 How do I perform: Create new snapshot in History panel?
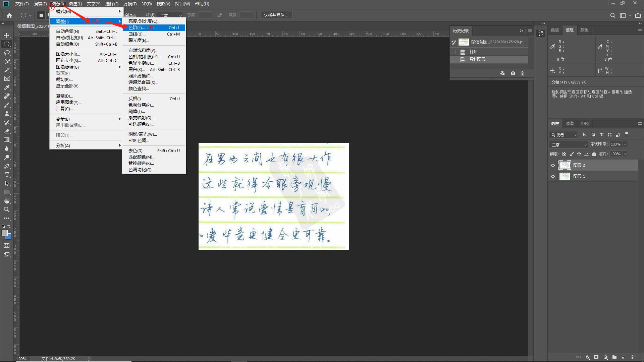click(513, 73)
